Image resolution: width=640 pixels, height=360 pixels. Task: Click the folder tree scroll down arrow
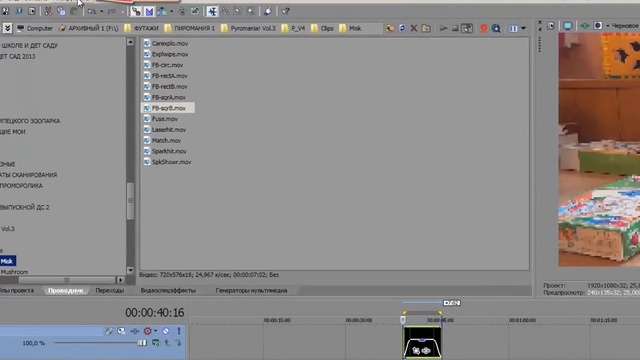[130, 270]
